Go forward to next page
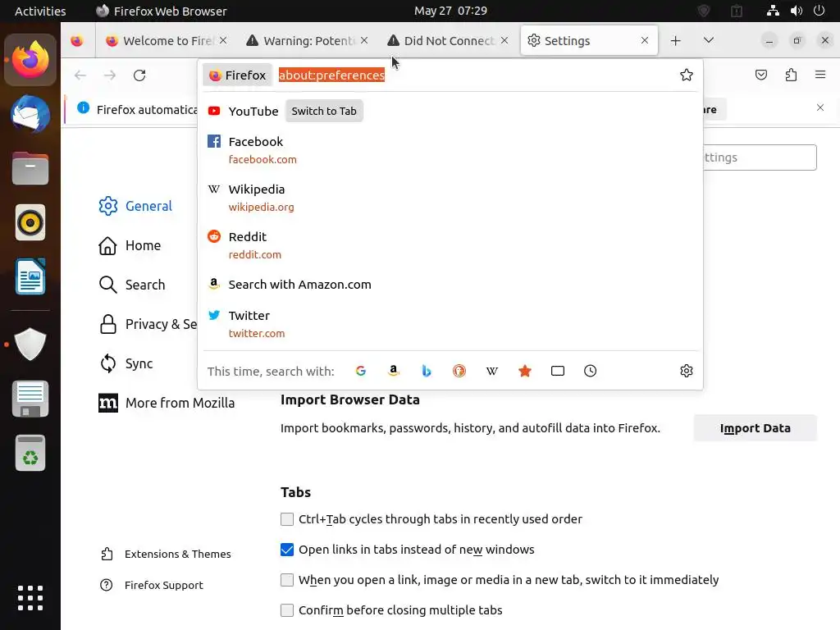The height and width of the screenshot is (630, 840). [x=110, y=75]
